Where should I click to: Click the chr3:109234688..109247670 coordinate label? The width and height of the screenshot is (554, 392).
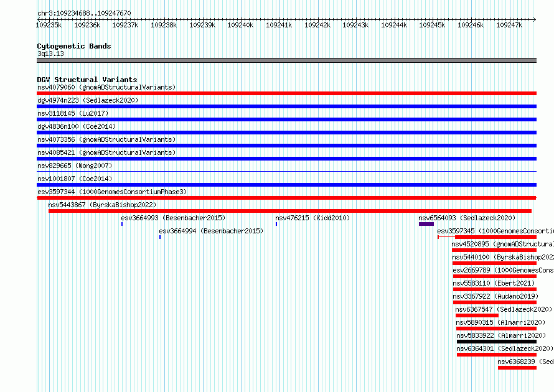point(84,13)
